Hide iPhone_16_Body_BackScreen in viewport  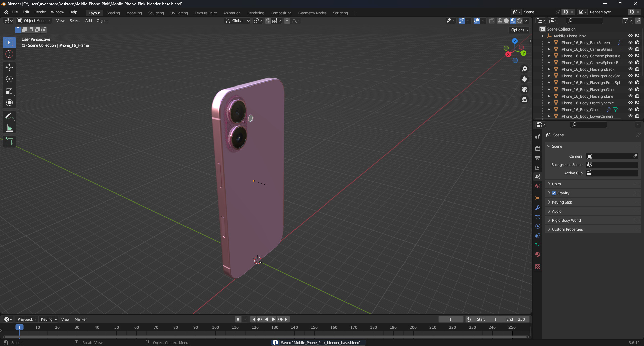coord(630,42)
